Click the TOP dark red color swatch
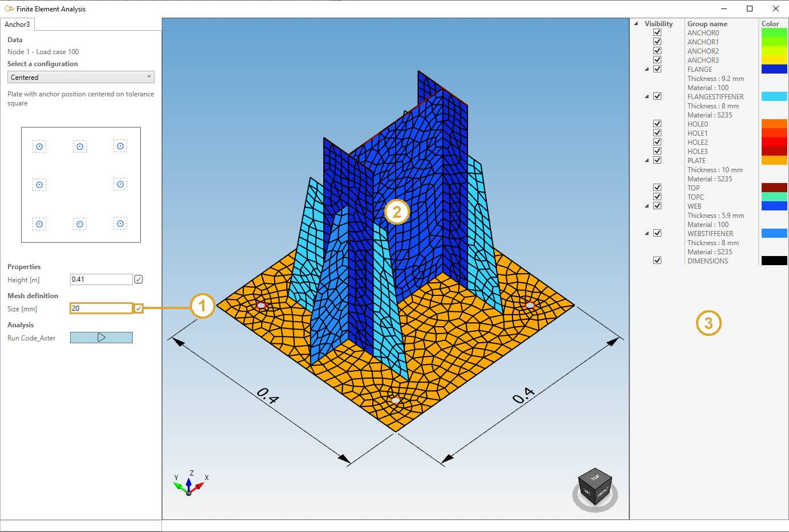 pyautogui.click(x=774, y=188)
